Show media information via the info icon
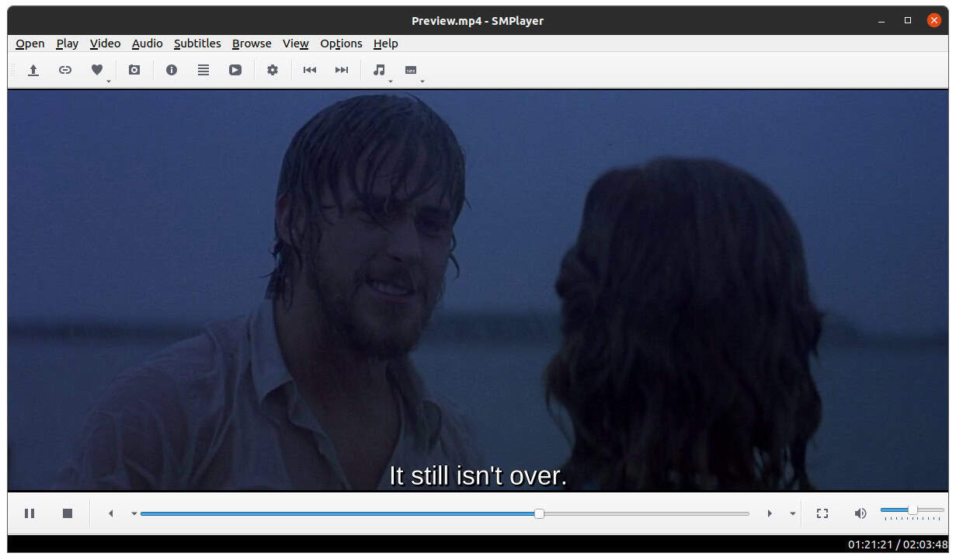956x560 pixels. pyautogui.click(x=172, y=70)
